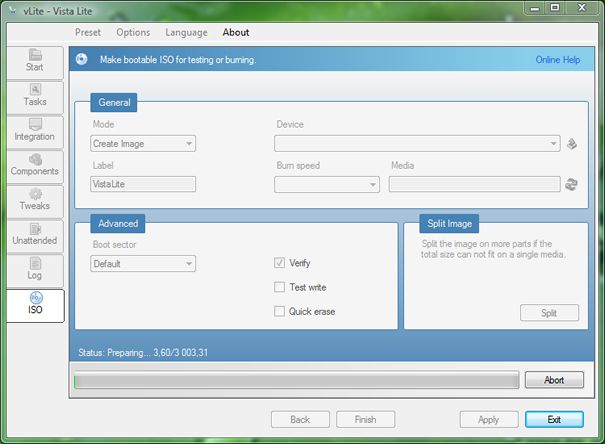The width and height of the screenshot is (605, 444).
Task: Click the Apply button
Action: pyautogui.click(x=488, y=419)
